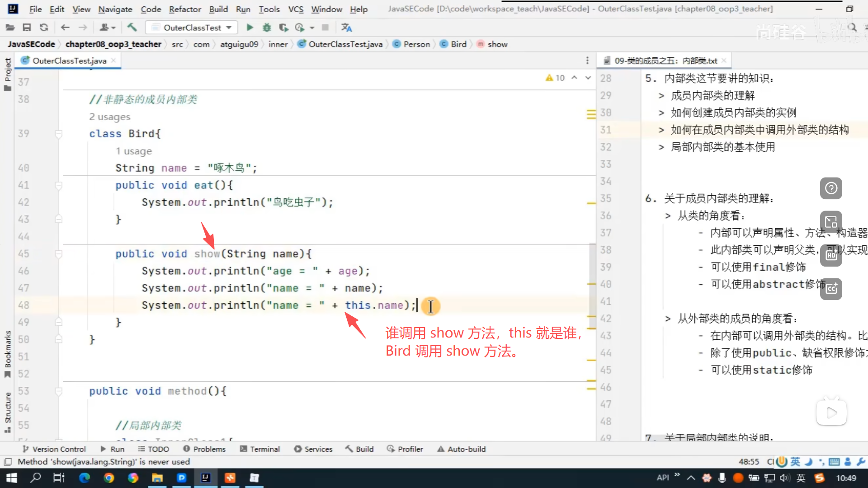Open the Terminal tool window
Screen dimensions: 868x488
tap(260, 449)
